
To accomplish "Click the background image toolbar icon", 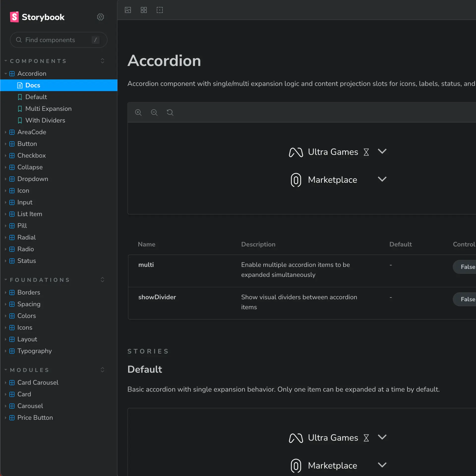I will coord(128,10).
